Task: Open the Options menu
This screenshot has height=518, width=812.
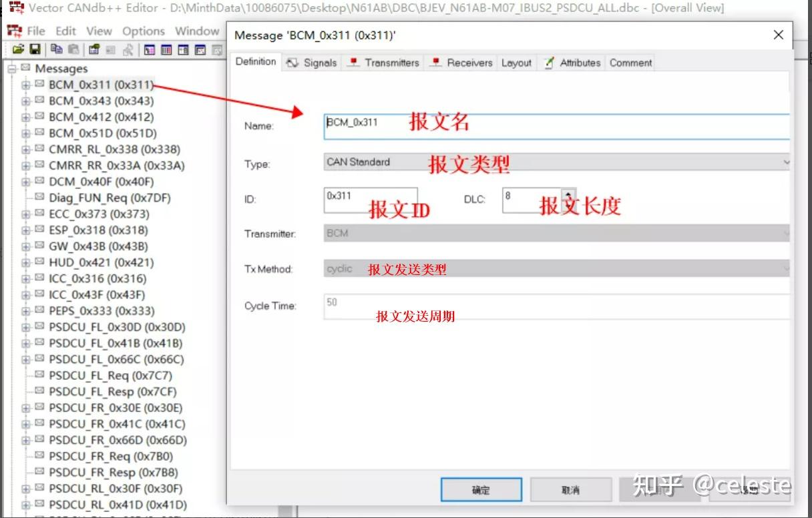Action: [x=144, y=31]
